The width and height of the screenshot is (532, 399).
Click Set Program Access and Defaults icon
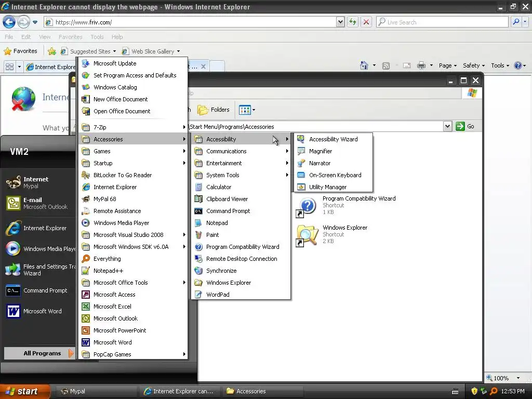86,75
